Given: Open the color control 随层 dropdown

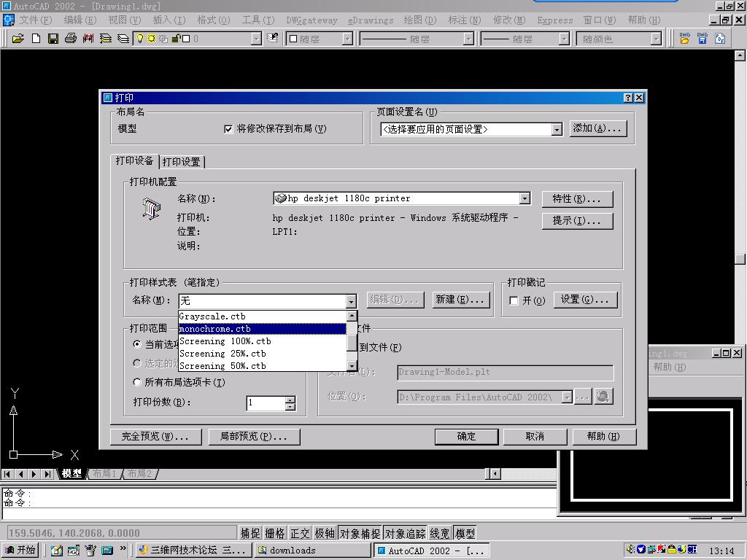Looking at the screenshot, I should 348,39.
